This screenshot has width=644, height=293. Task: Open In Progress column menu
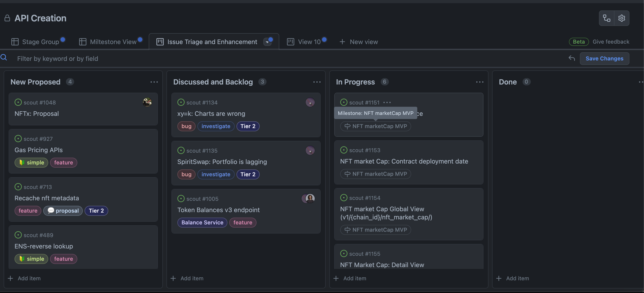[480, 82]
